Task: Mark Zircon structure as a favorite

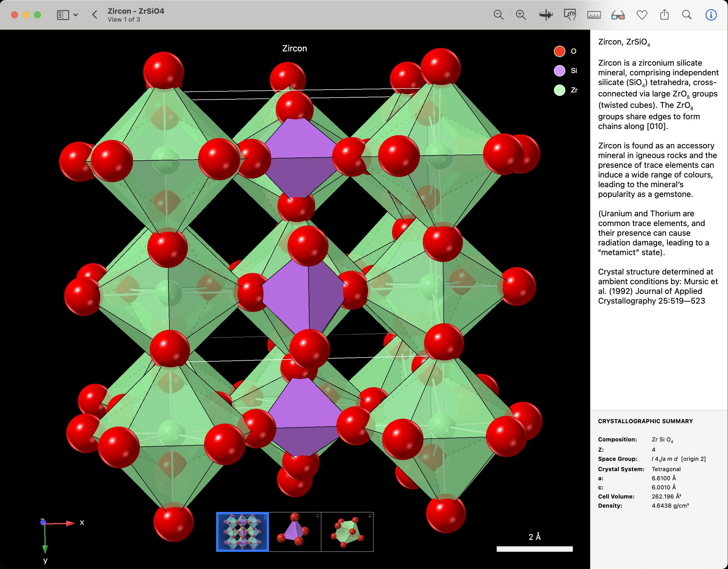Action: 642,15
